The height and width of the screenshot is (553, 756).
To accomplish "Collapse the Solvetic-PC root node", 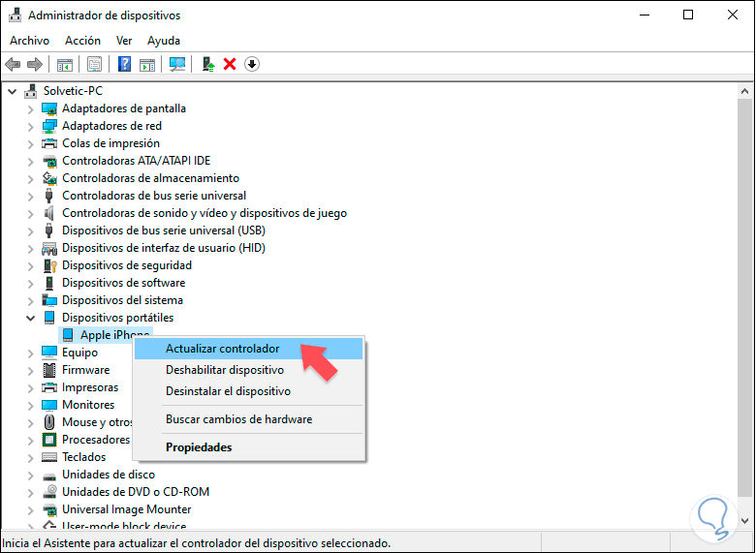I will click(x=13, y=91).
